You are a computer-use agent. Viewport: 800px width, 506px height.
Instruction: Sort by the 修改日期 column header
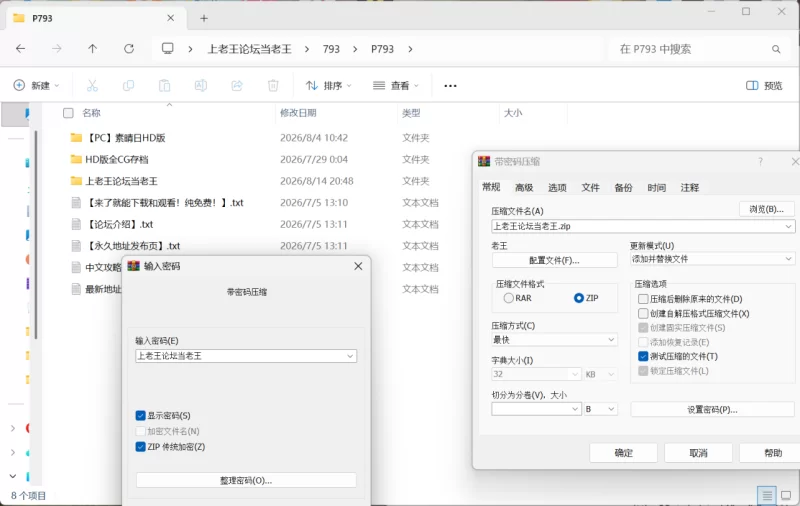click(x=298, y=113)
